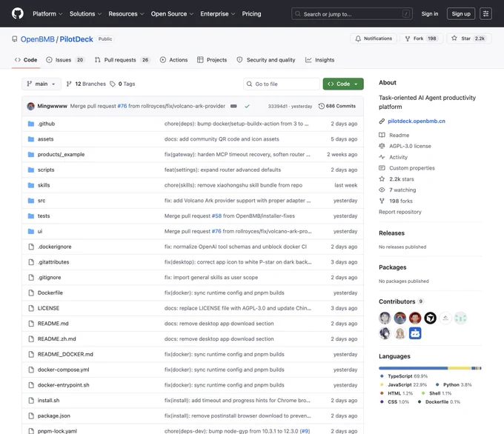
Task: Star the PilotDeck repository
Action: pyautogui.click(x=469, y=39)
